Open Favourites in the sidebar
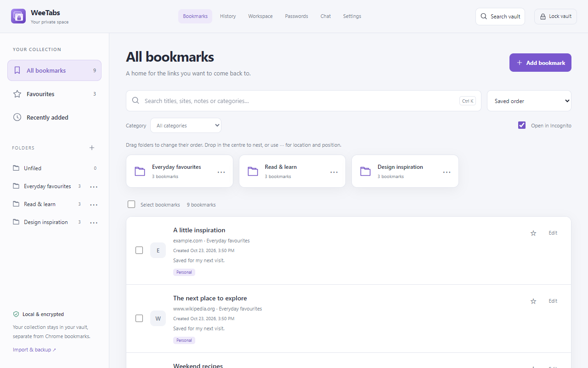The image size is (588, 368). (54, 94)
